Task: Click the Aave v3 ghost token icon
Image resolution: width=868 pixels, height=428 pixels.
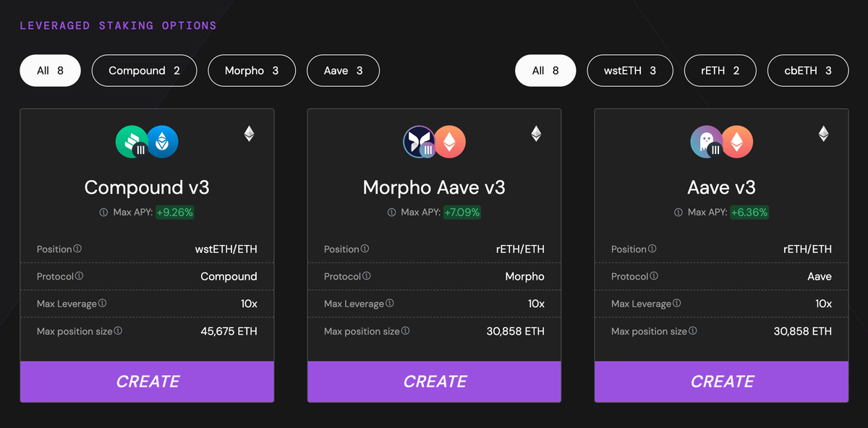Action: (x=706, y=142)
